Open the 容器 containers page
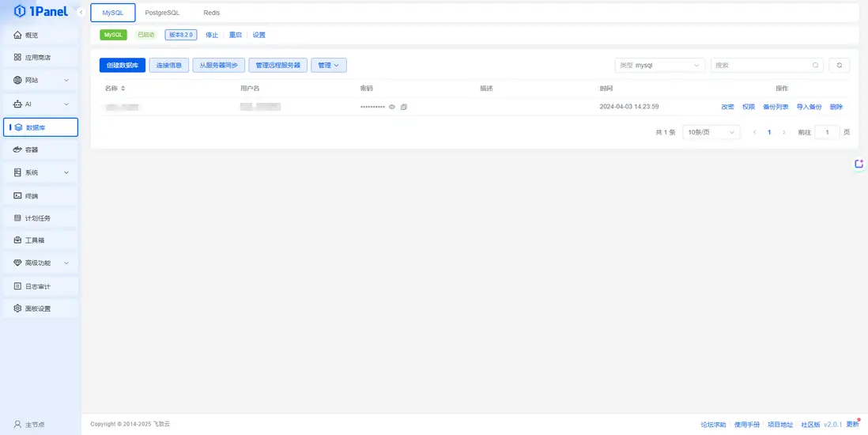This screenshot has height=435, width=868. [40, 149]
